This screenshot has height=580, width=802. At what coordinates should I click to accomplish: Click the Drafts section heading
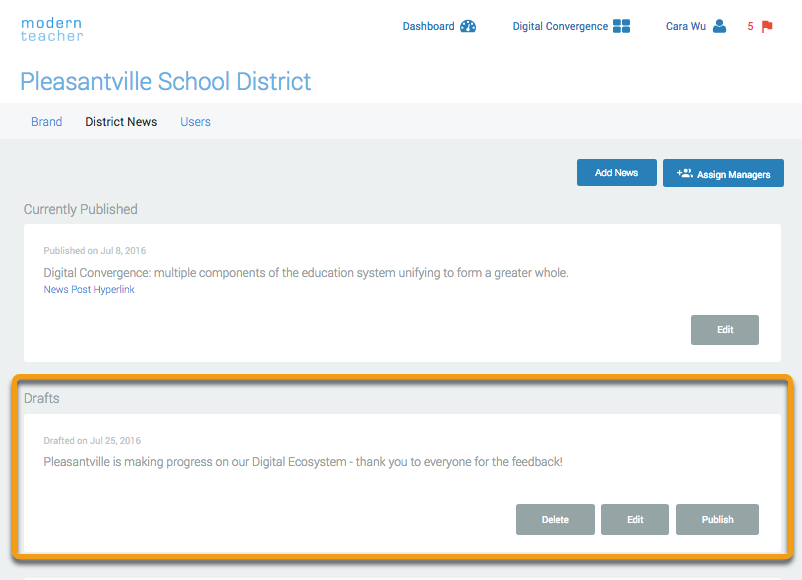pyautogui.click(x=41, y=398)
